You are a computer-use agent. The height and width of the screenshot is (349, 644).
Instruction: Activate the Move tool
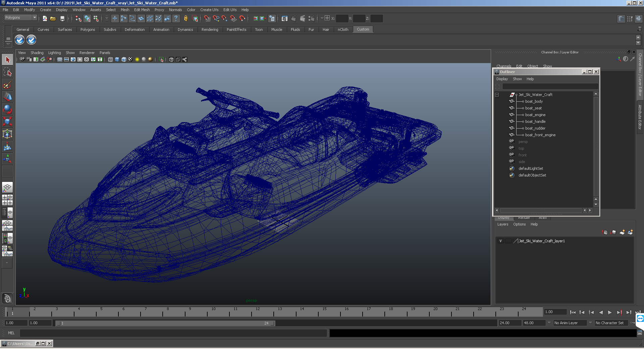[x=7, y=97]
